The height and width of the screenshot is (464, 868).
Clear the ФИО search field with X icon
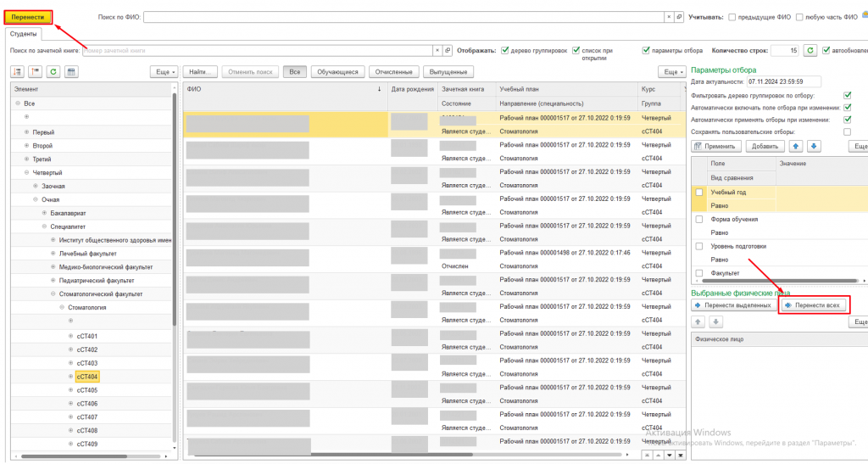point(668,17)
